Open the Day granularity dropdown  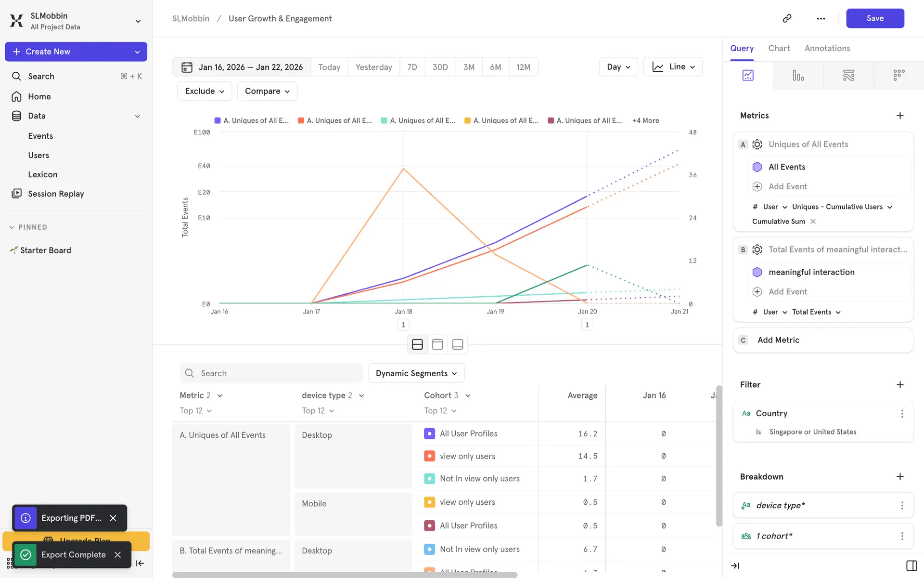tap(618, 67)
